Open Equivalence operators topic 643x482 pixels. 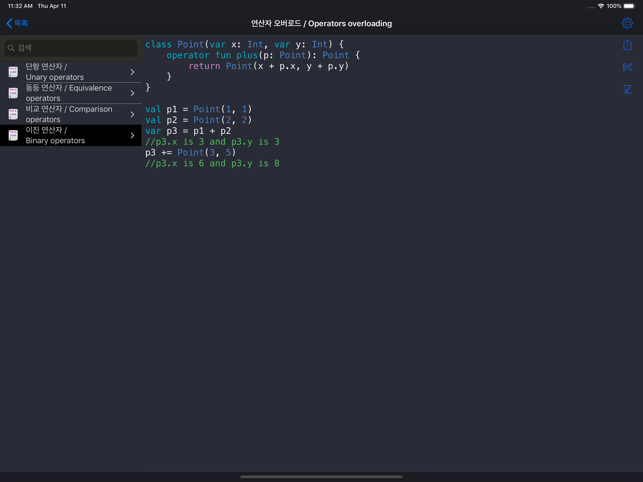[x=71, y=93]
